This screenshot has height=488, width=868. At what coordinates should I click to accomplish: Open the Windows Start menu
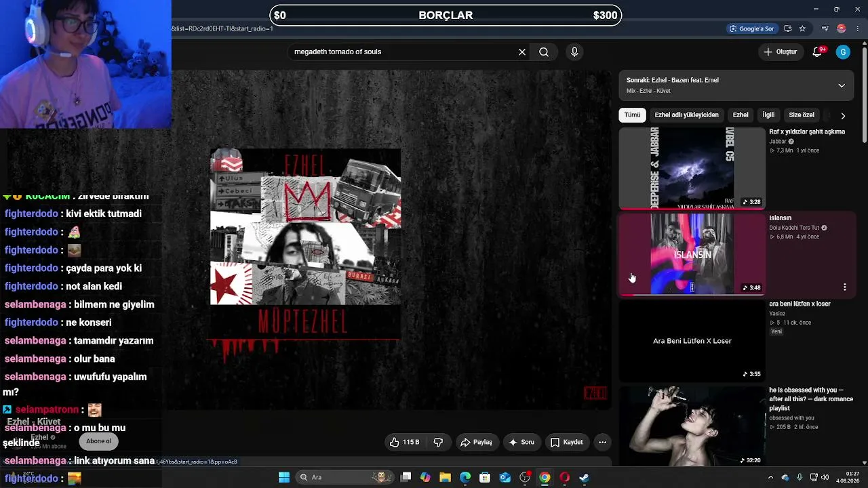[x=284, y=477]
